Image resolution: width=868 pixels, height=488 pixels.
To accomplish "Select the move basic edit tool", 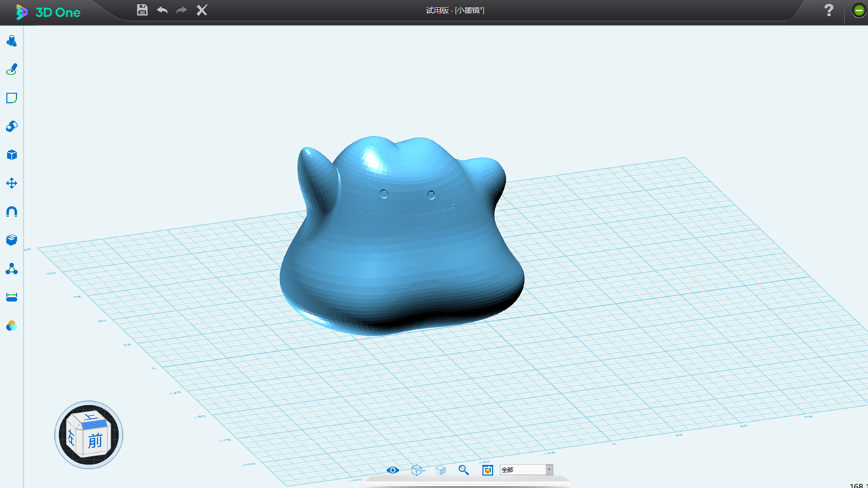I will point(12,184).
